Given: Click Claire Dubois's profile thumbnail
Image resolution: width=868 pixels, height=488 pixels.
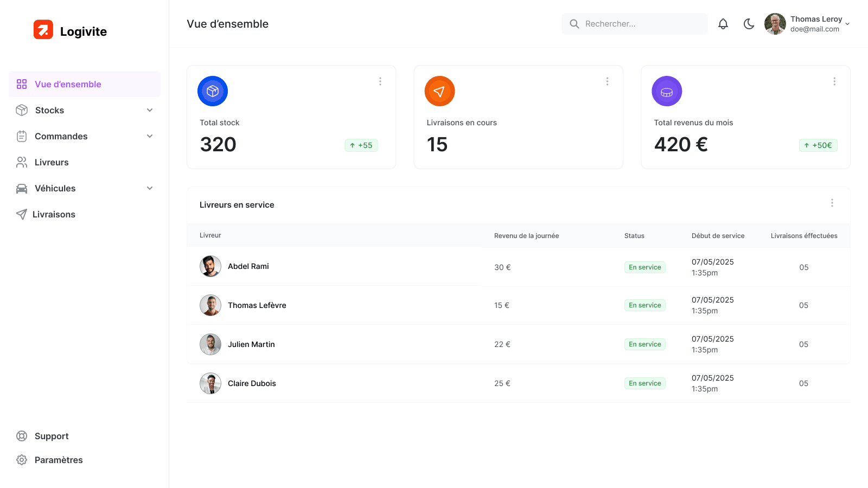Looking at the screenshot, I should (210, 383).
